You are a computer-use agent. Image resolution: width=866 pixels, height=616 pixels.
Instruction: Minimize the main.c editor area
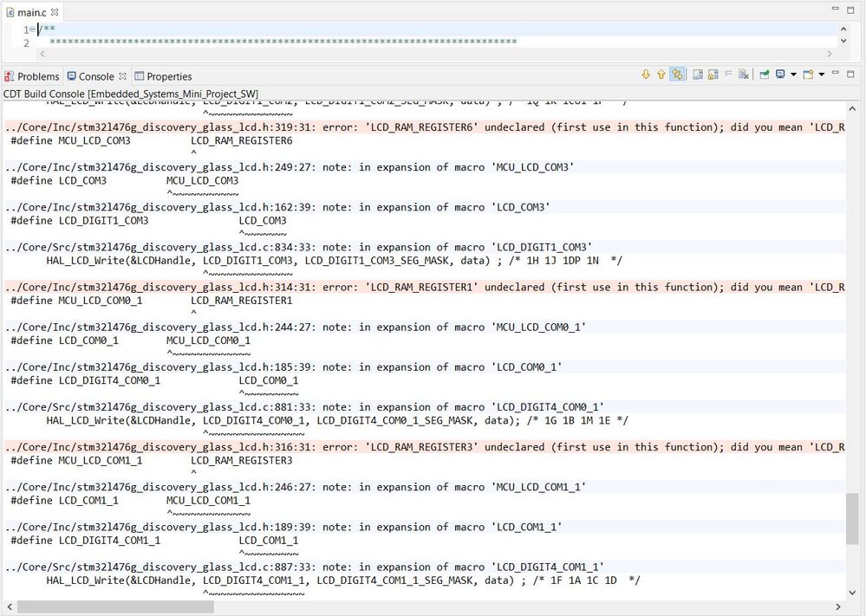point(835,9)
